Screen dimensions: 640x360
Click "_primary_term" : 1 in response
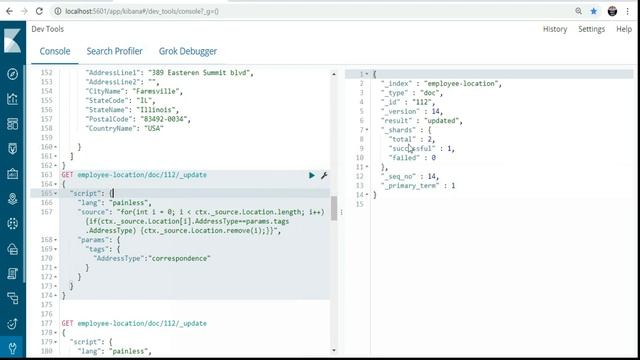(418, 186)
